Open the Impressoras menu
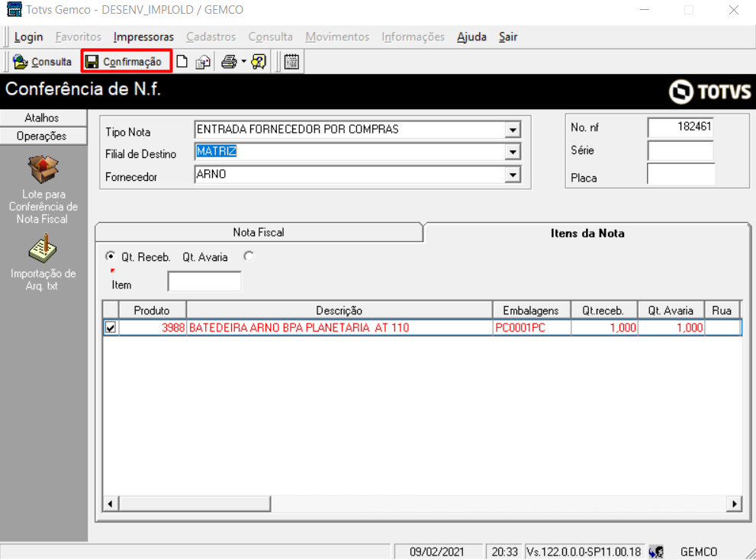The image size is (756, 560). click(x=143, y=37)
